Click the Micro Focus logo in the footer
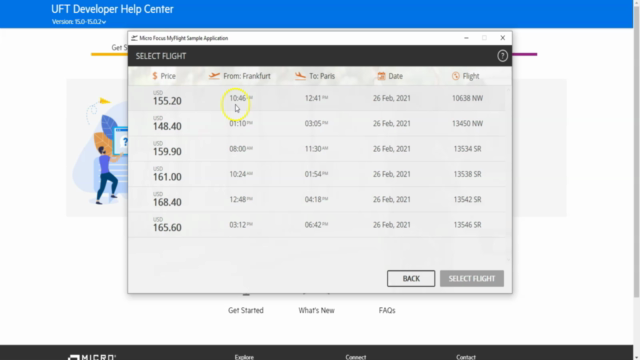Viewport: 640px width, 360px height. tap(92, 357)
